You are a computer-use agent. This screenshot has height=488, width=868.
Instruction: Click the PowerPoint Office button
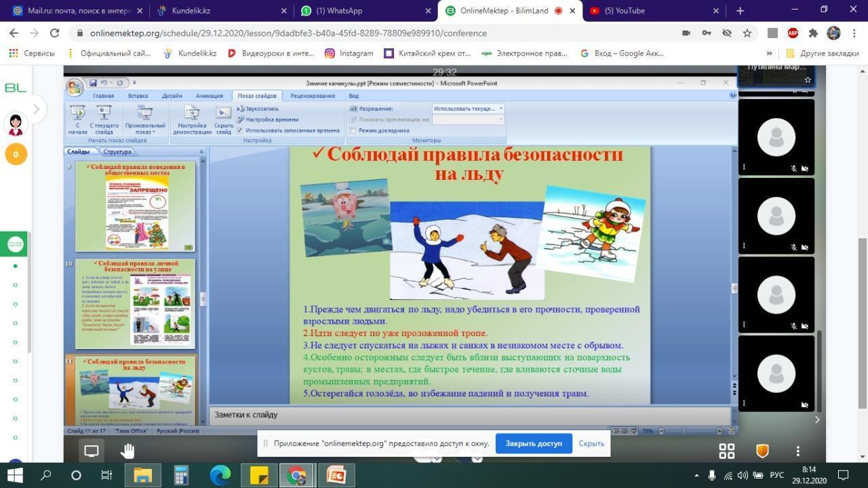click(x=74, y=87)
